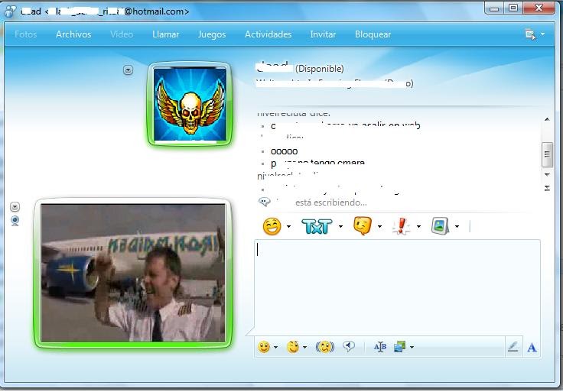This screenshot has width=563, height=392.
Task: Switch to text mode letter A
Action: pyautogui.click(x=532, y=347)
